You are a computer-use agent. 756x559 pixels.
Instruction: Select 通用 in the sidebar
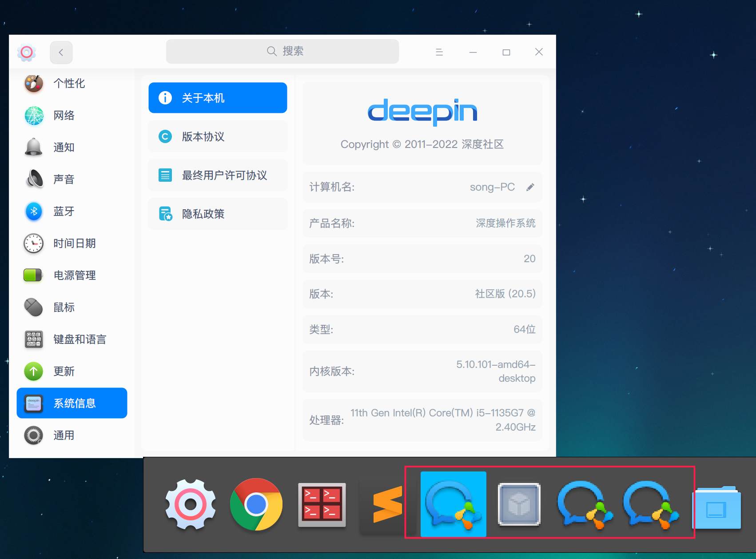(x=72, y=435)
